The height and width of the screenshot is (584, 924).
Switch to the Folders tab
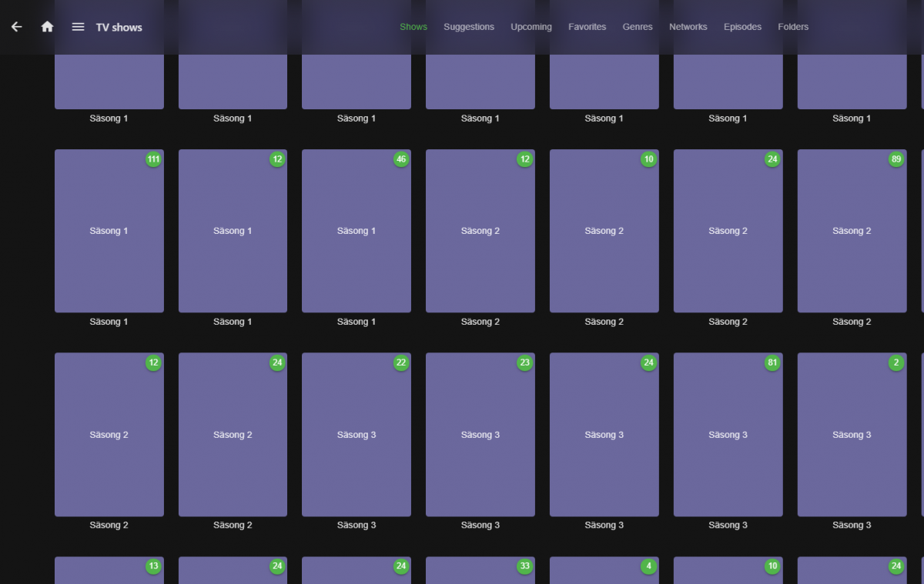tap(793, 27)
